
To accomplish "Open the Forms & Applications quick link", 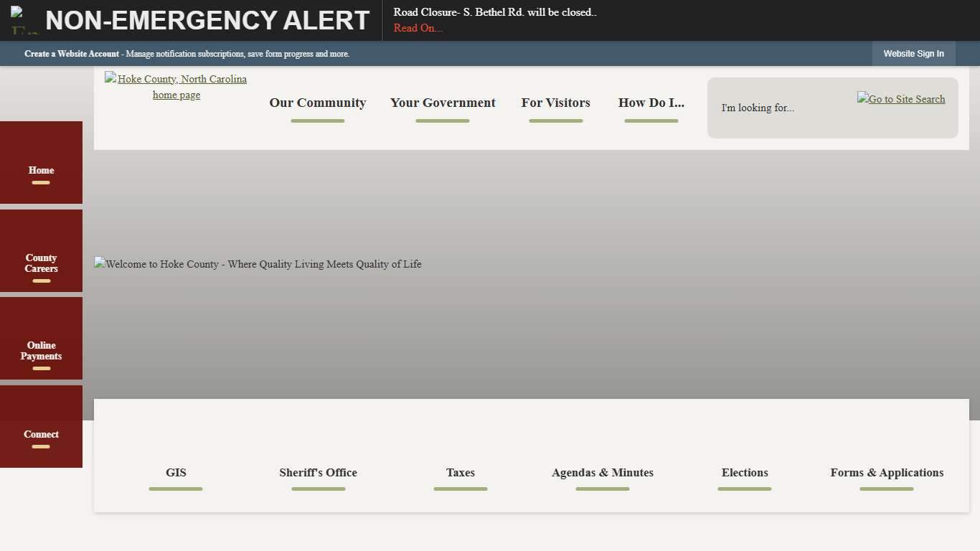I will 887,473.
